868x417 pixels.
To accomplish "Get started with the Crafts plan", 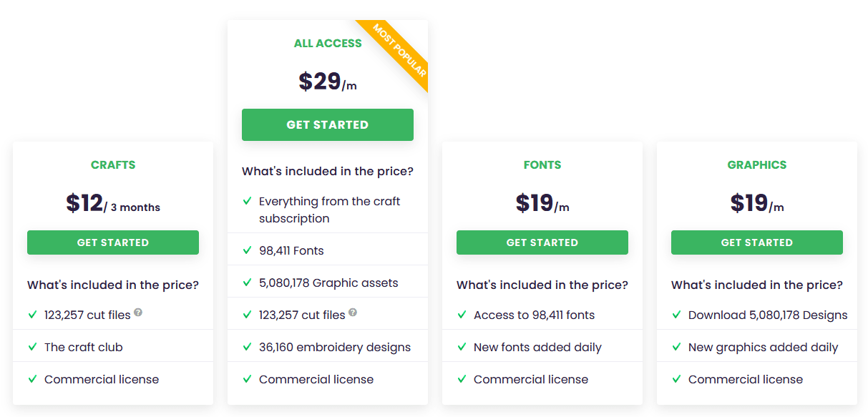I will tap(113, 242).
